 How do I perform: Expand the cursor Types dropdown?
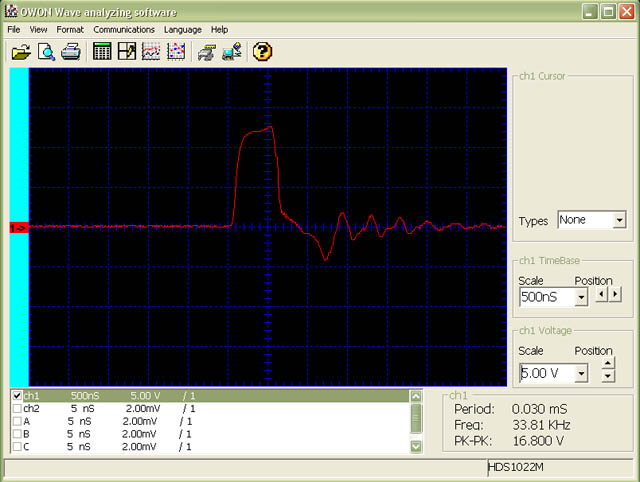click(x=620, y=220)
